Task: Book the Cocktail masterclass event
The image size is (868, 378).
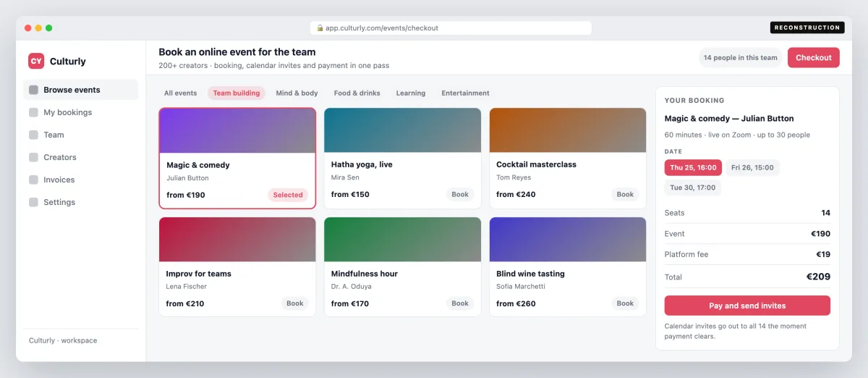Action: coord(625,194)
